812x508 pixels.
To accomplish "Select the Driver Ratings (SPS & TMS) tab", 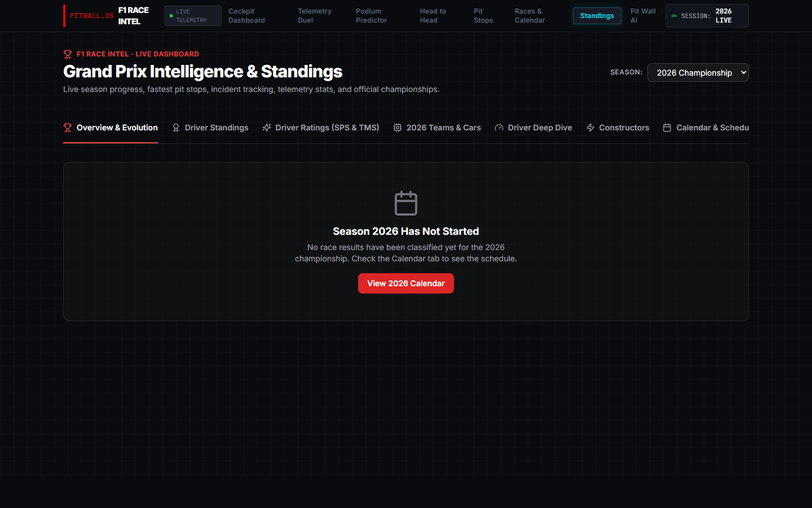I will click(321, 128).
